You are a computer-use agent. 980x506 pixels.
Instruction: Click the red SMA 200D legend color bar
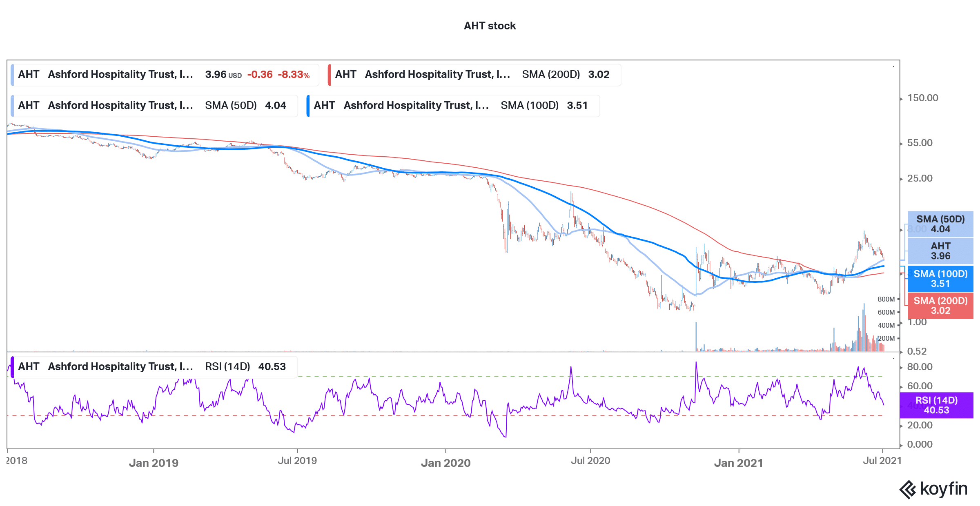329,75
